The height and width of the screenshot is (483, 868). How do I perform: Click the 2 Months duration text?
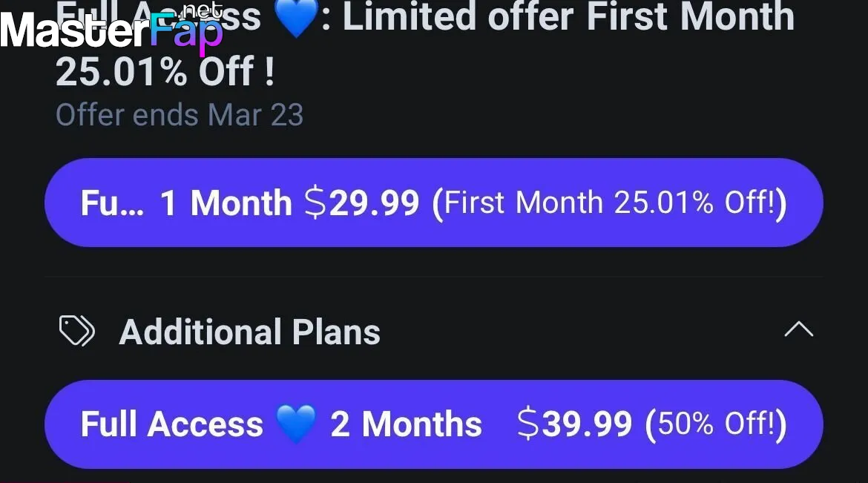(x=407, y=424)
